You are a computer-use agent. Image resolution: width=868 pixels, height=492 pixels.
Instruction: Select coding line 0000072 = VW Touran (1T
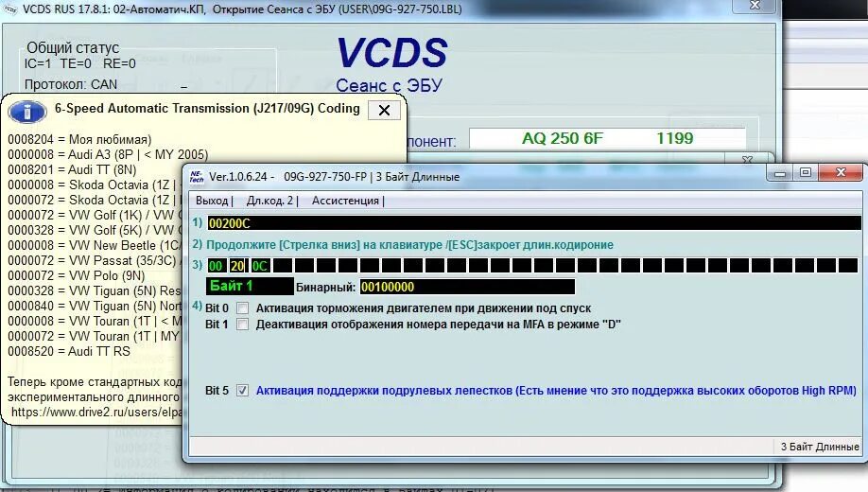pos(95,336)
